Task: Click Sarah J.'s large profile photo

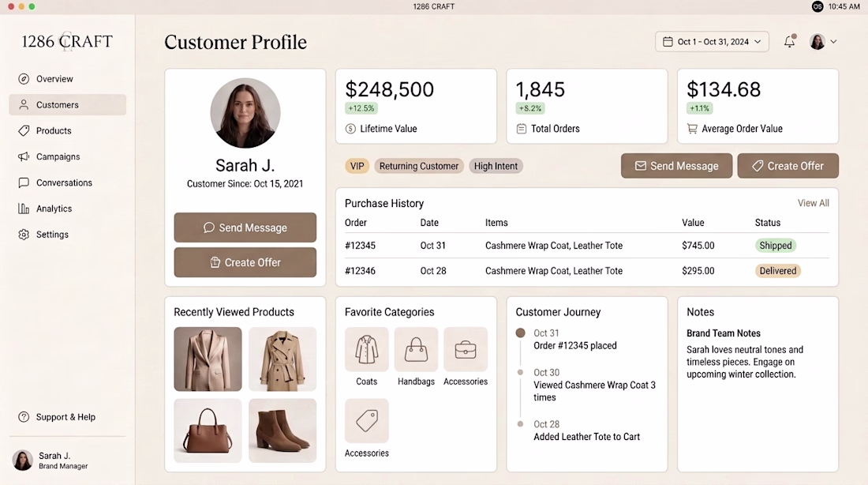Action: click(245, 113)
